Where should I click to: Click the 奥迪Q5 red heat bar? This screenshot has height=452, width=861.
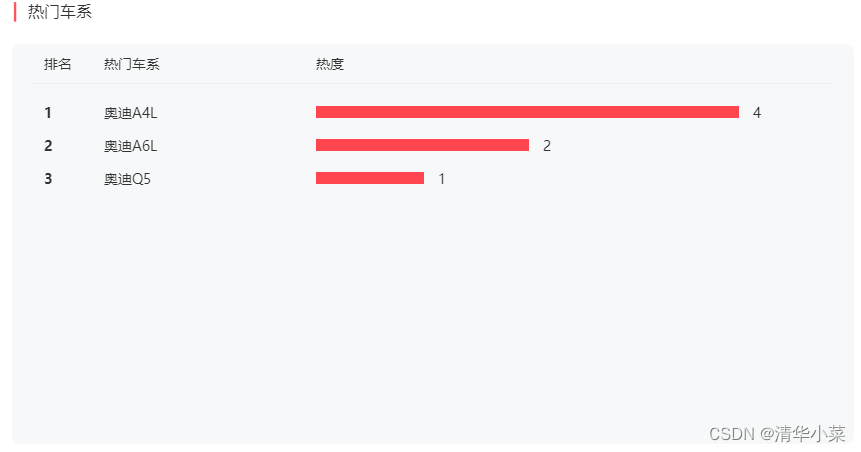[370, 178]
